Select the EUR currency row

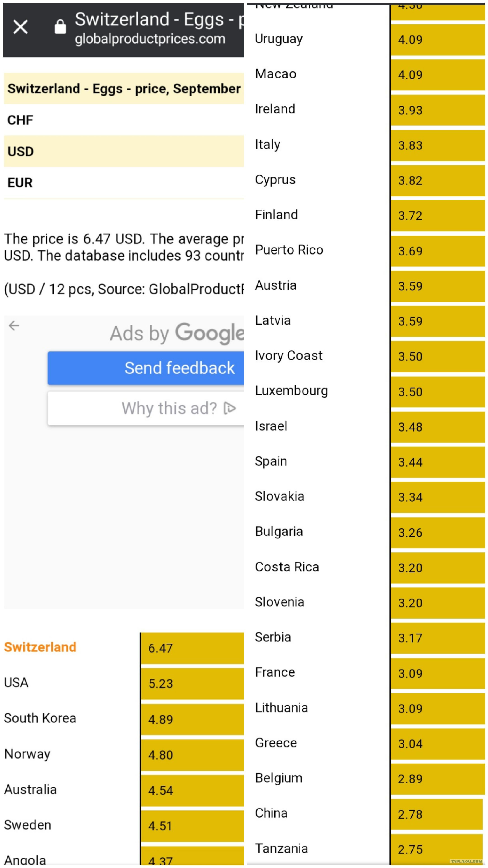(124, 183)
